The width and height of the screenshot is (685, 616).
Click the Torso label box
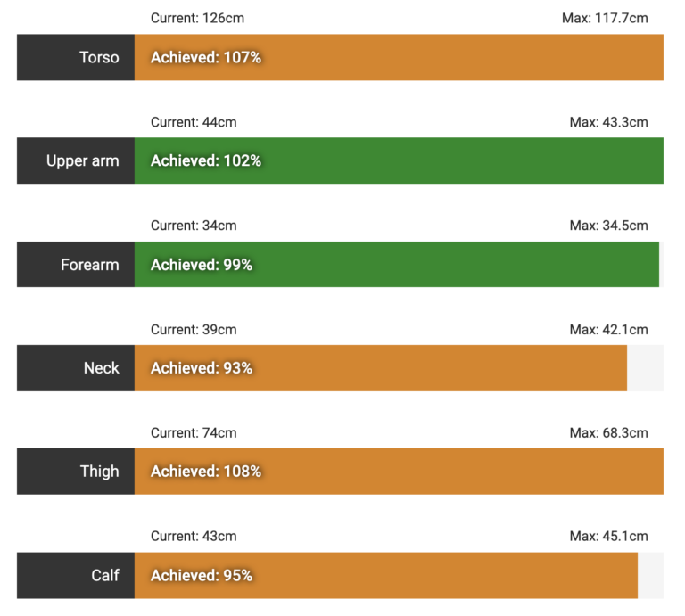coord(76,57)
